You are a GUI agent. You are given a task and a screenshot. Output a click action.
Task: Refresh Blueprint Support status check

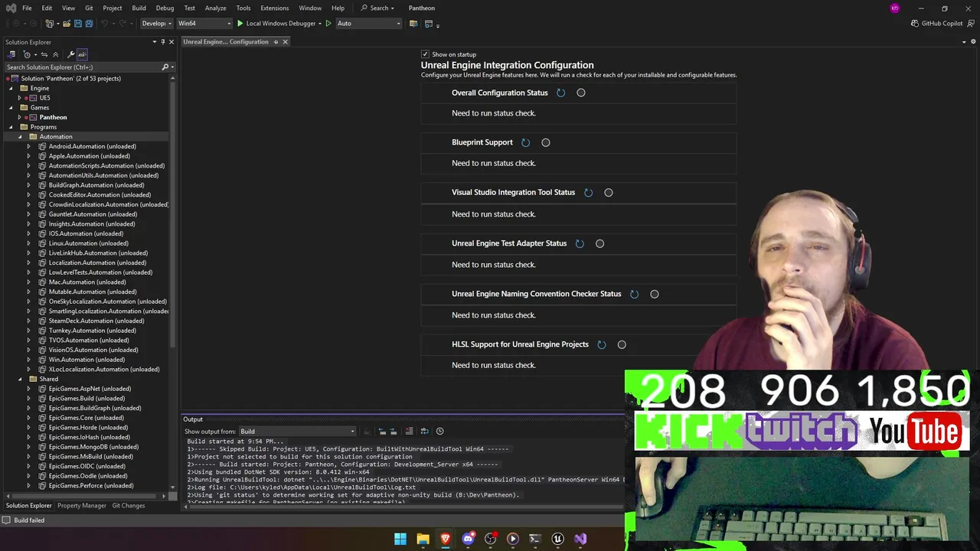click(x=525, y=142)
